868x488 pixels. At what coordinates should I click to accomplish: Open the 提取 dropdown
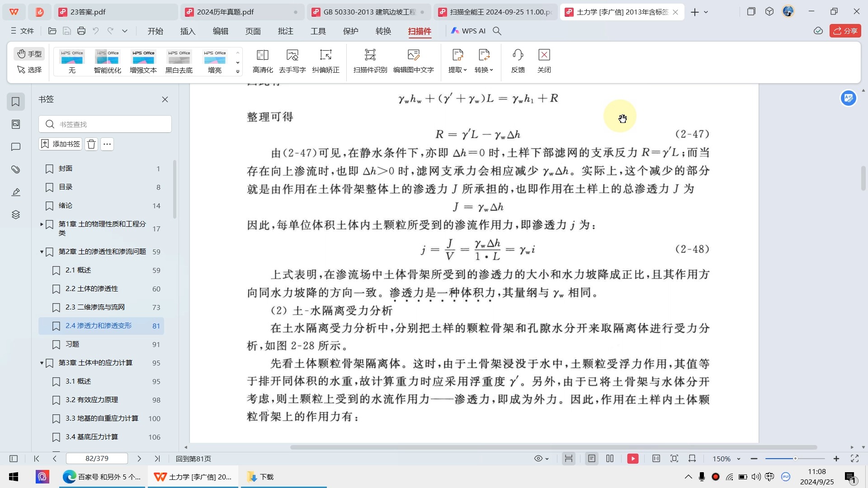457,70
